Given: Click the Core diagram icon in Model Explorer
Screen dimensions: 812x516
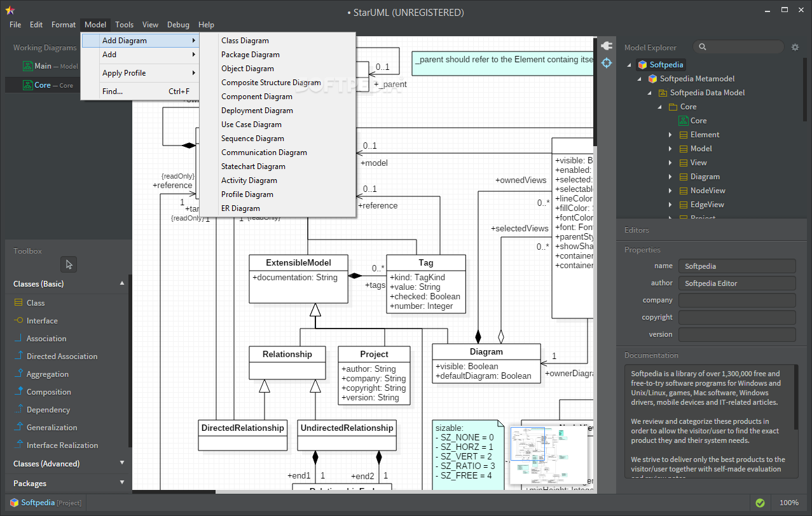Looking at the screenshot, I should click(684, 121).
